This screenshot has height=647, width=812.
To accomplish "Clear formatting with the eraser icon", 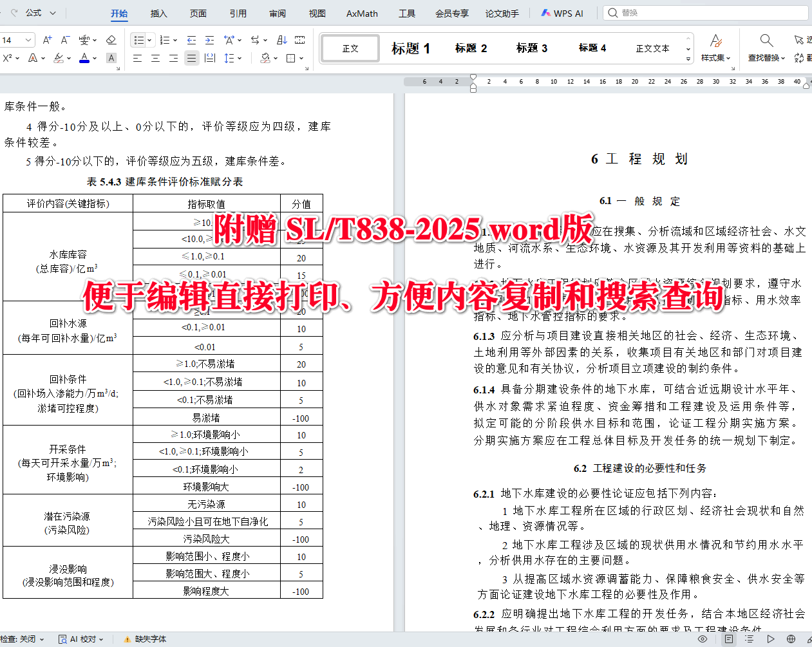I will tap(111, 40).
